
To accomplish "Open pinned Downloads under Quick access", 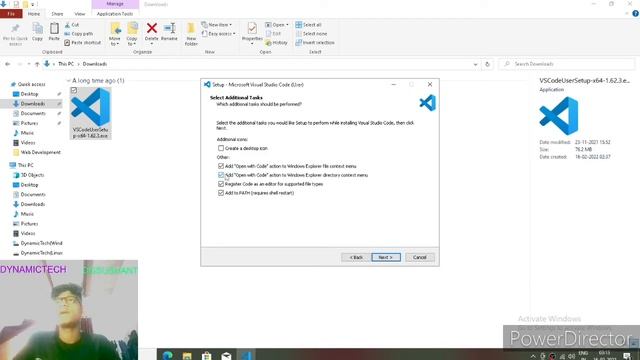I will pyautogui.click(x=33, y=104).
